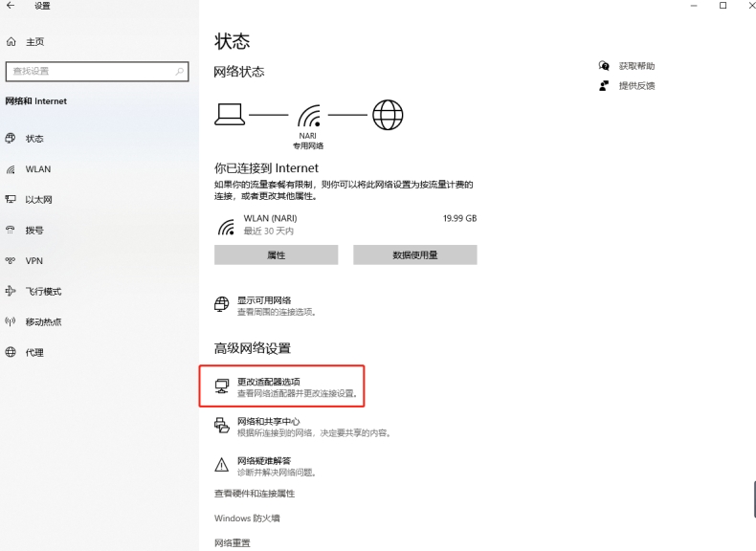
Task: Click the VPN sidebar icon
Action: click(x=11, y=260)
